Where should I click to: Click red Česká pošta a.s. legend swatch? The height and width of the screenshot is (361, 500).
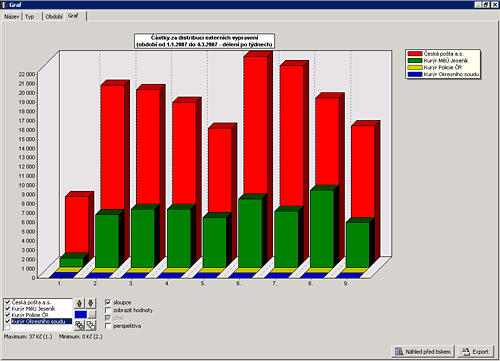click(x=415, y=54)
